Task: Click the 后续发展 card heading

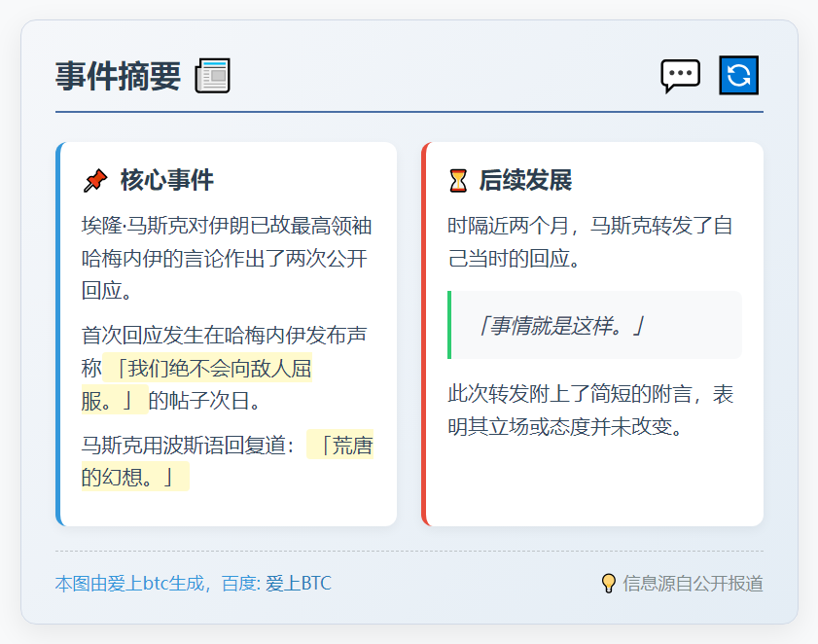Action: [x=526, y=180]
